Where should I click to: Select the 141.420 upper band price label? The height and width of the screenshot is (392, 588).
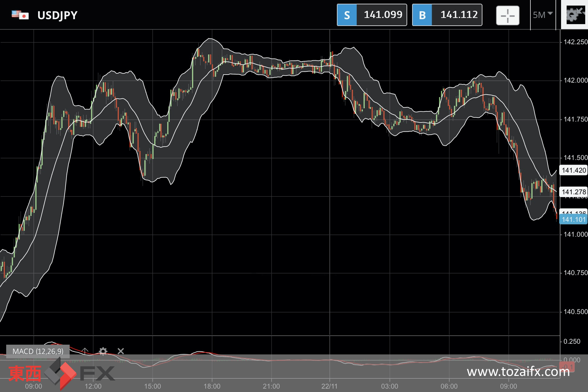(x=573, y=170)
